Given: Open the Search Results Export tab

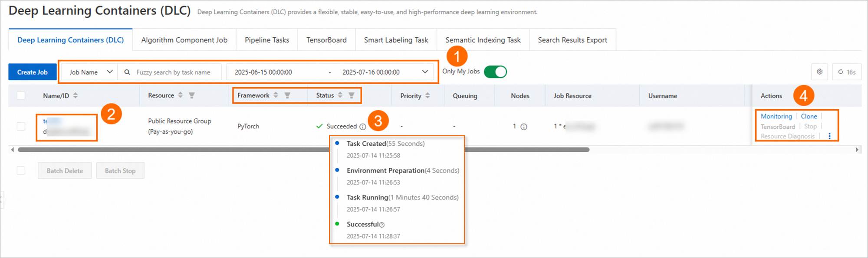Looking at the screenshot, I should [x=572, y=40].
